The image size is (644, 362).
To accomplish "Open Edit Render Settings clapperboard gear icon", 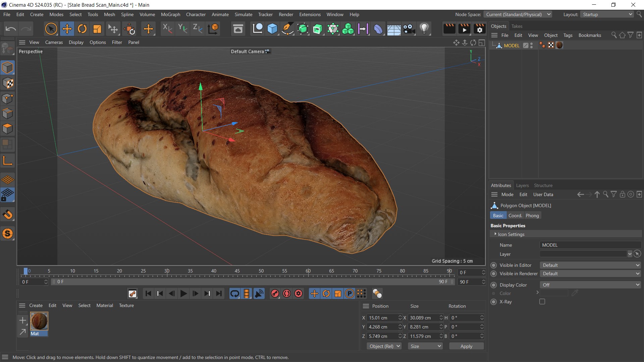I will coord(480,29).
